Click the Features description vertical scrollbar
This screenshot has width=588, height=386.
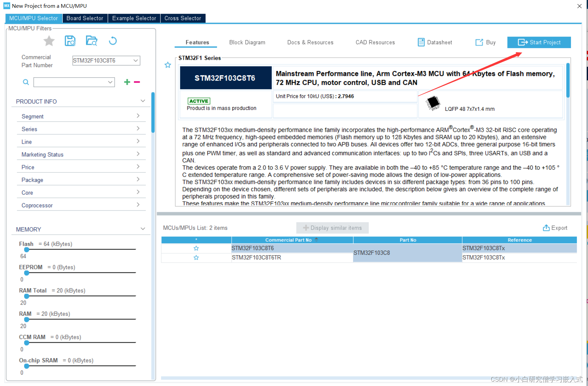pos(568,80)
